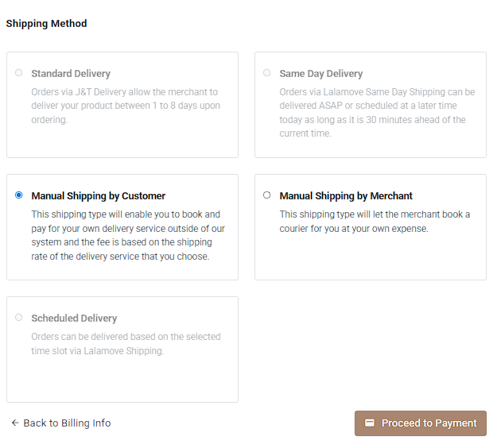The image size is (497, 448).
Task: Choose Manual Shipping by Customer radio button
Action: pos(19,195)
